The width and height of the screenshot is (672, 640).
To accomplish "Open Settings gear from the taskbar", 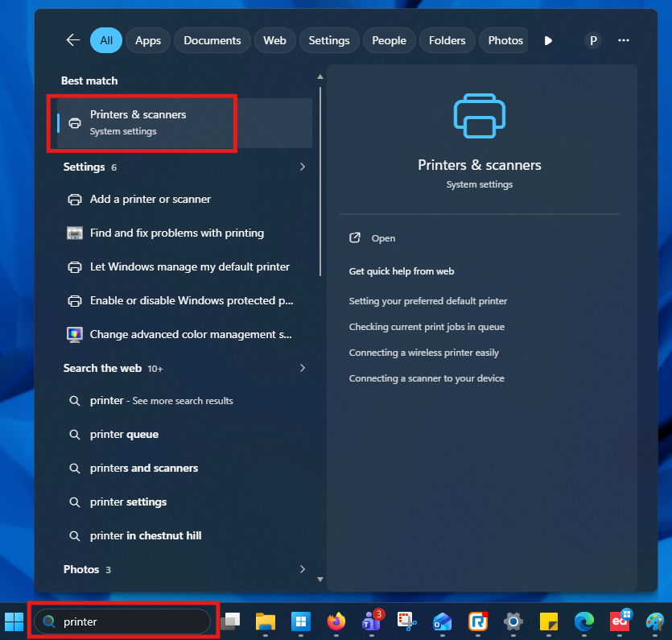I will coord(513,621).
